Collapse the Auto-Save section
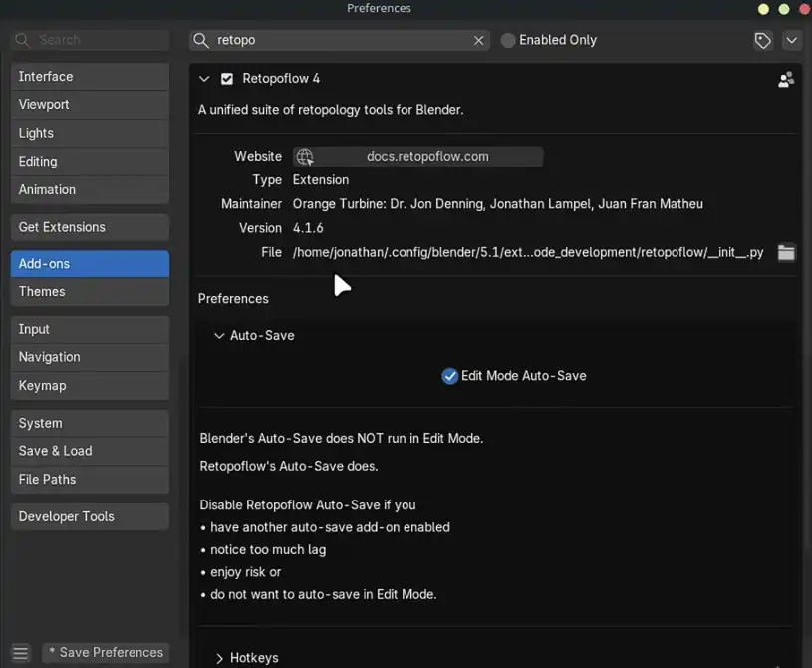812x668 pixels. [219, 336]
